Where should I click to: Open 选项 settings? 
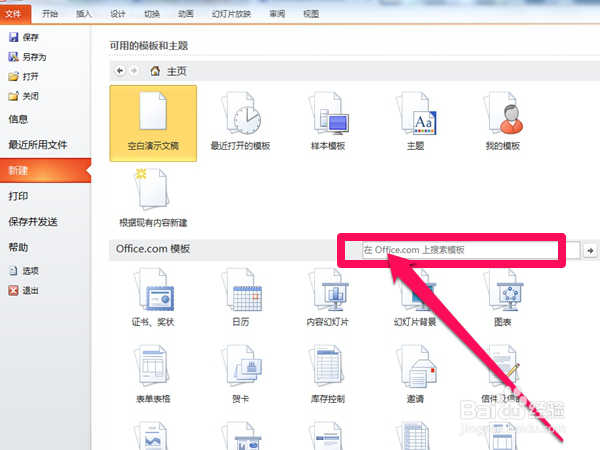point(24,271)
